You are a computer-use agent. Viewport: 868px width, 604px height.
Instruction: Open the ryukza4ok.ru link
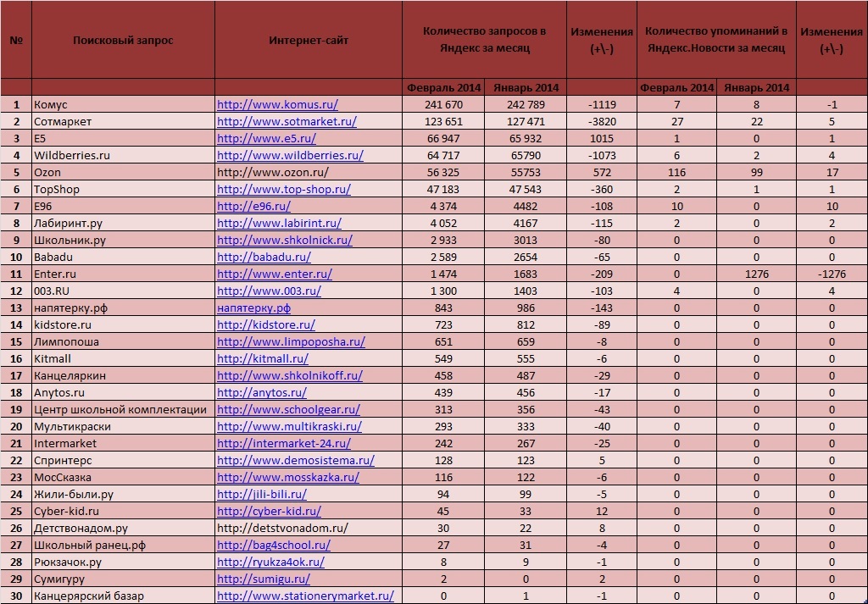(270, 562)
